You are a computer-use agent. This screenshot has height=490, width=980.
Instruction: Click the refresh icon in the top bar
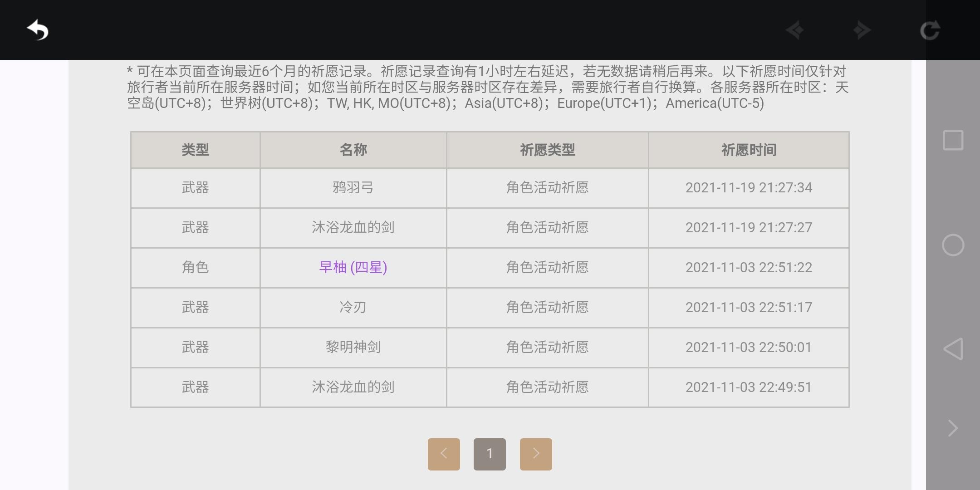[x=930, y=30]
